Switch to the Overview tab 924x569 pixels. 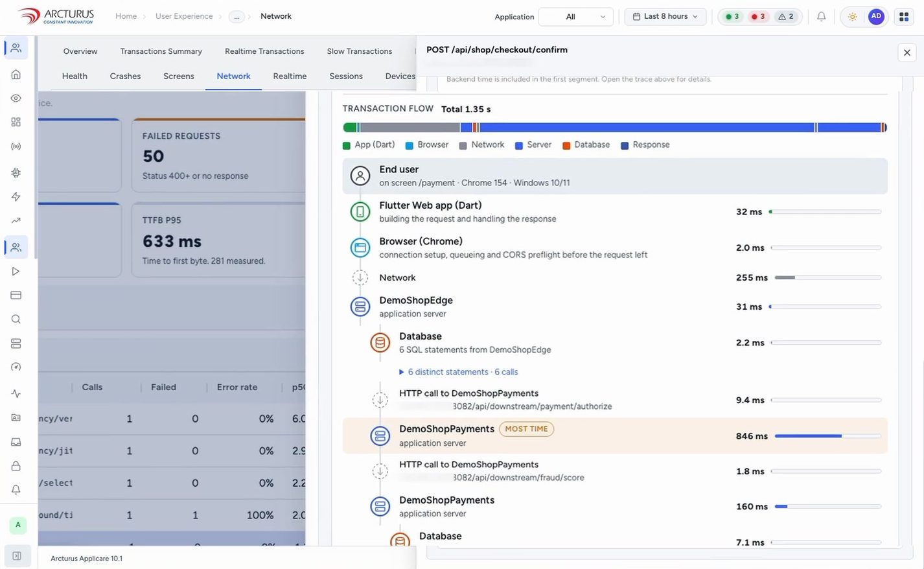coord(80,51)
